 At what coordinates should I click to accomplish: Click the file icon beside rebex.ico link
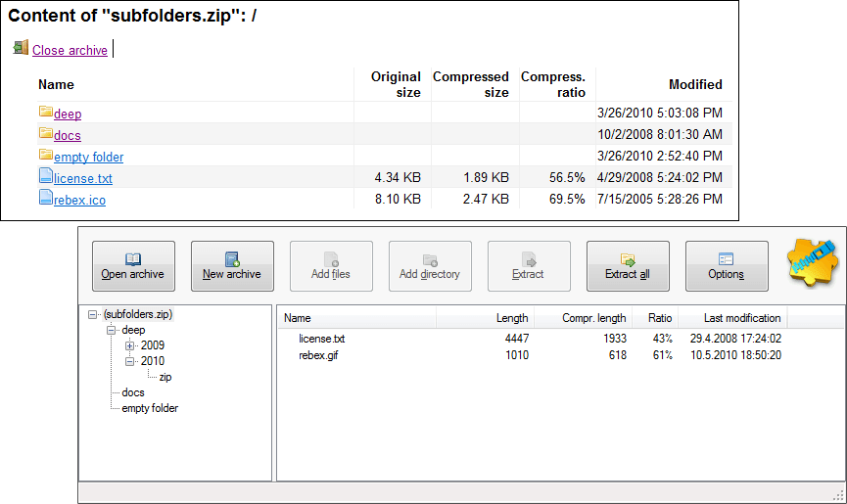click(46, 198)
